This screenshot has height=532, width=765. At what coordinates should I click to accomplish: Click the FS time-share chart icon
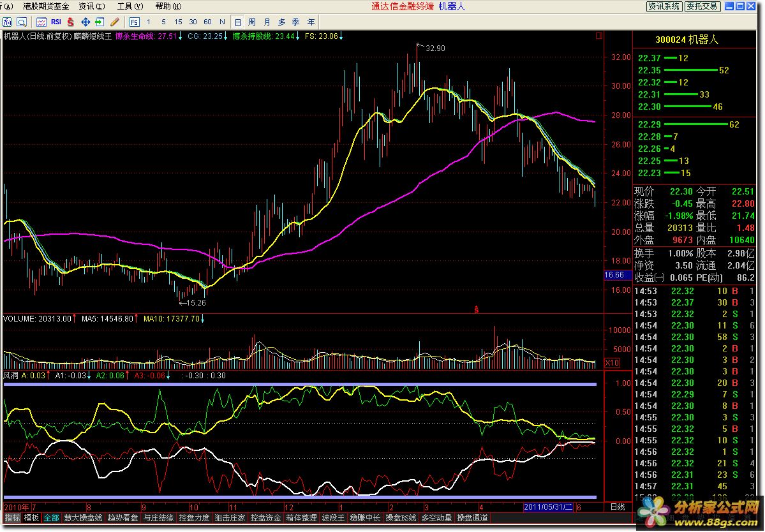point(134,22)
